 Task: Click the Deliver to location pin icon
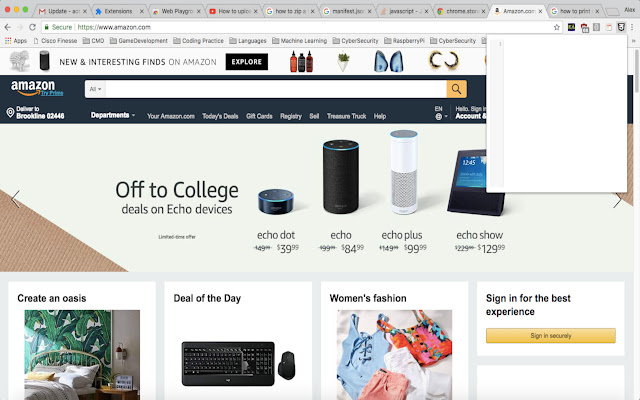[10, 113]
